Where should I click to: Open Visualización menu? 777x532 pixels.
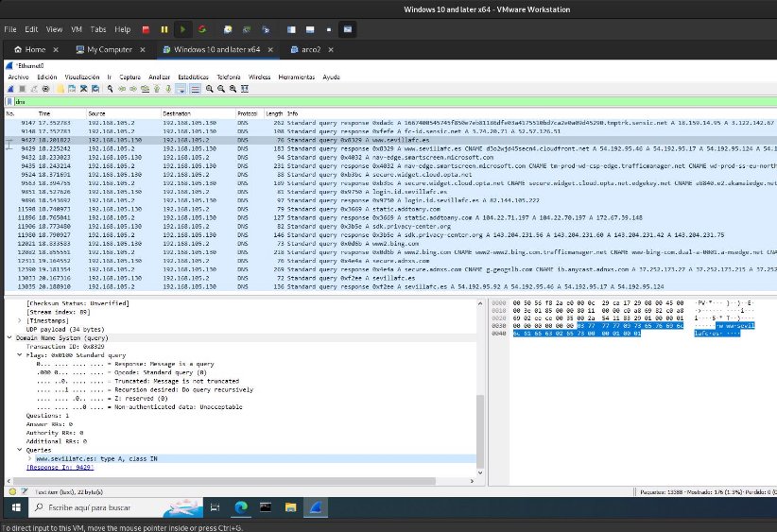click(81, 77)
